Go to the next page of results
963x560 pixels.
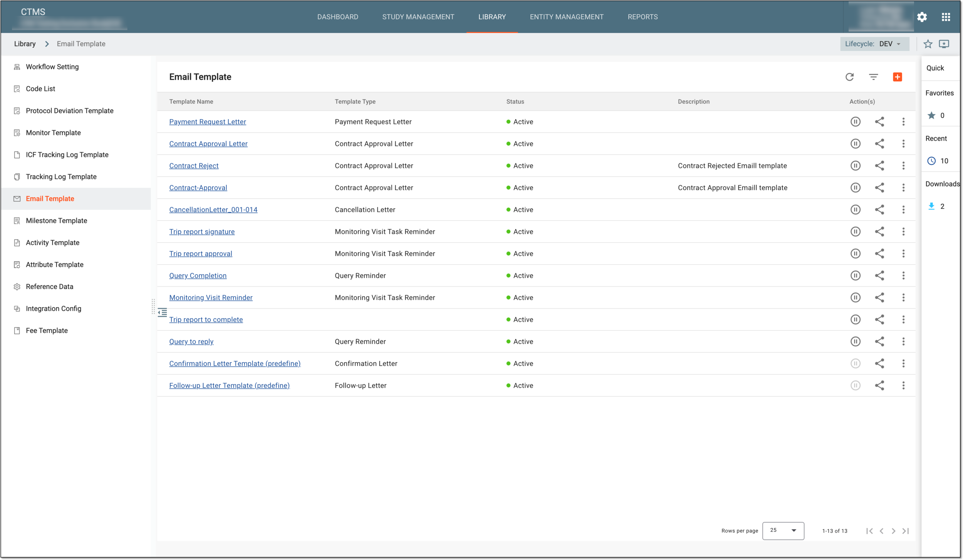point(894,531)
